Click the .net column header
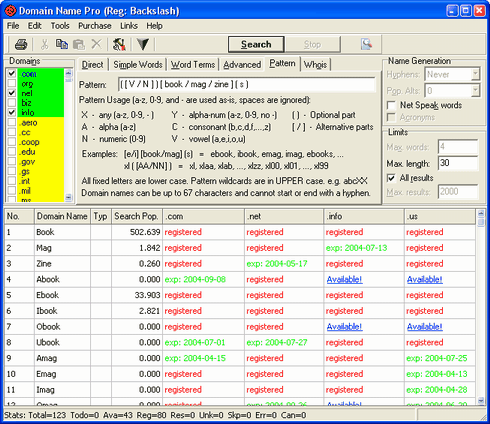The image size is (490, 424). click(284, 216)
